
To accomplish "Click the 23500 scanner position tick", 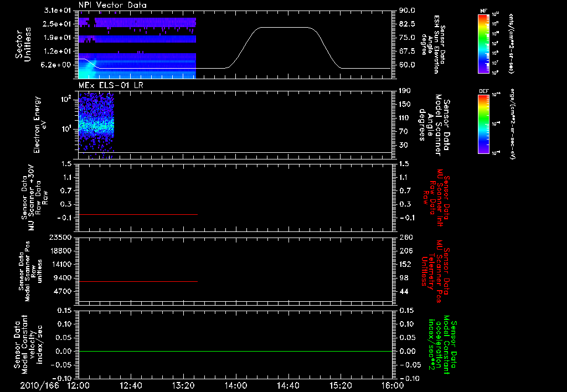I will click(x=61, y=237).
